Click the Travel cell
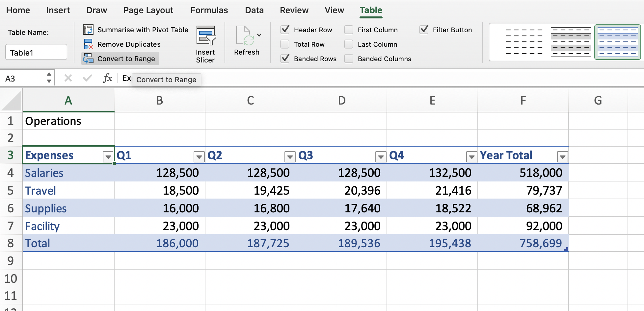Screen dimensions: 644x311 click(x=68, y=190)
